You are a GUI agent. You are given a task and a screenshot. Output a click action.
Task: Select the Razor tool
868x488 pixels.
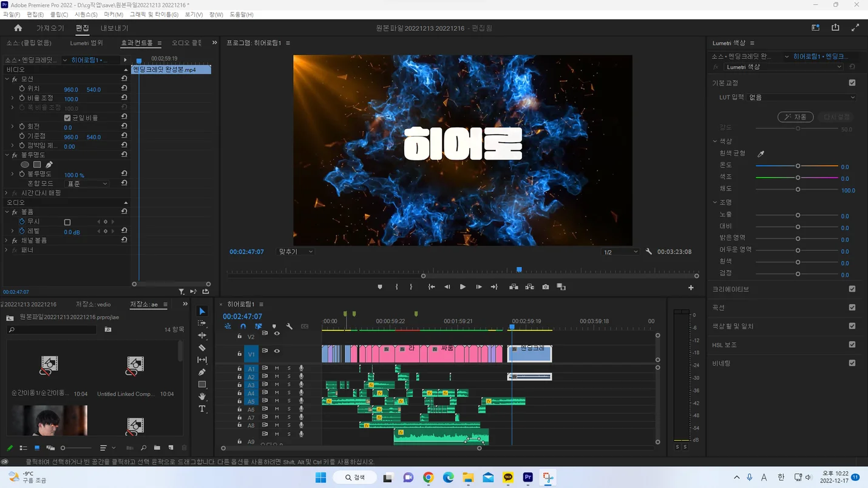(x=202, y=348)
